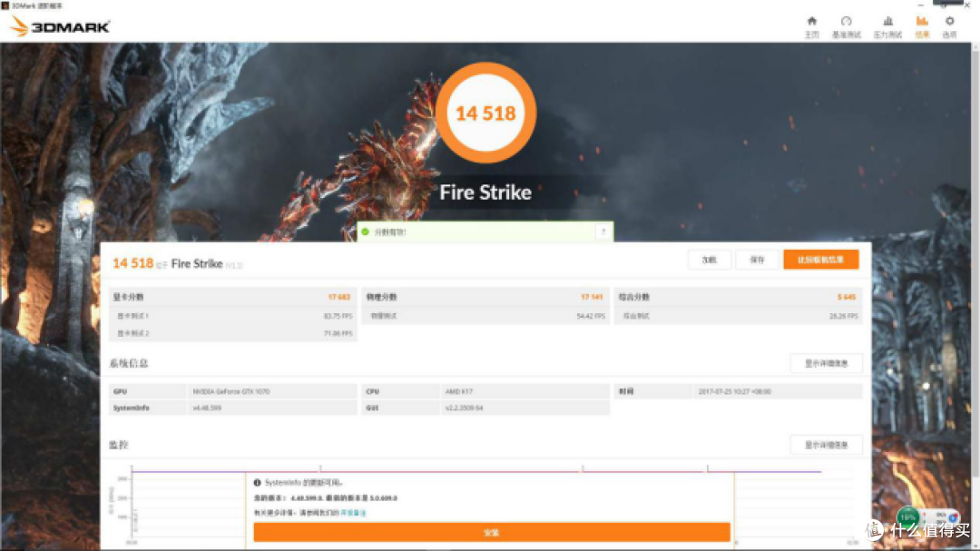Click the Load (加载) button
980x551 pixels.
tap(710, 260)
